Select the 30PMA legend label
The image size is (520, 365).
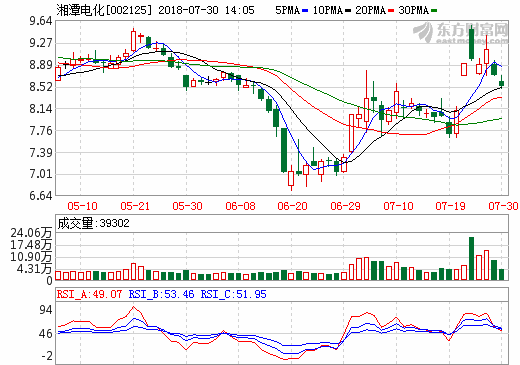click(413, 10)
